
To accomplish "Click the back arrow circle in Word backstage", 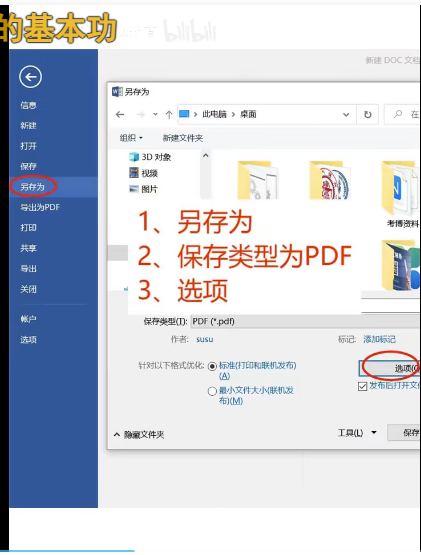I will [x=30, y=76].
